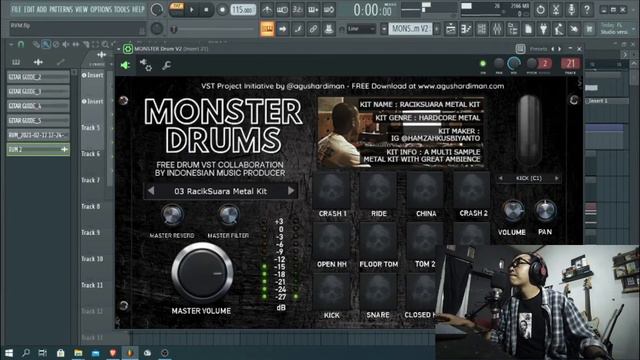Image resolution: width=640 pixels, height=360 pixels.
Task: Click the undo history circular arrow icon
Action: point(540,9)
